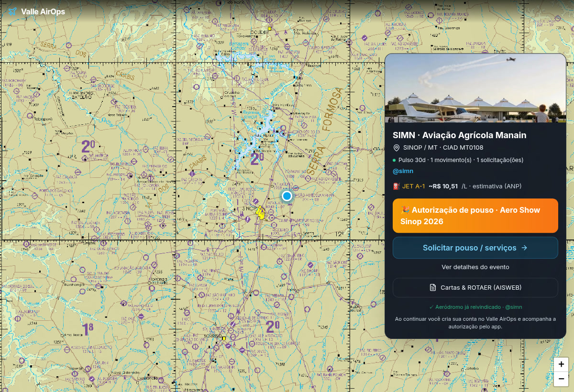Click the ~R$ 10,51 fuel price estimate
Screen dimensions: 574x392
click(443, 186)
